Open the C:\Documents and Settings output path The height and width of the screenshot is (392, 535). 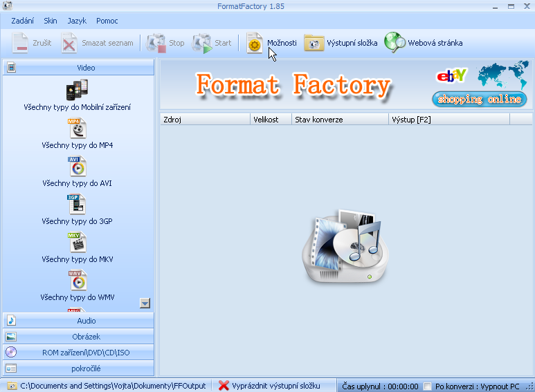point(113,386)
